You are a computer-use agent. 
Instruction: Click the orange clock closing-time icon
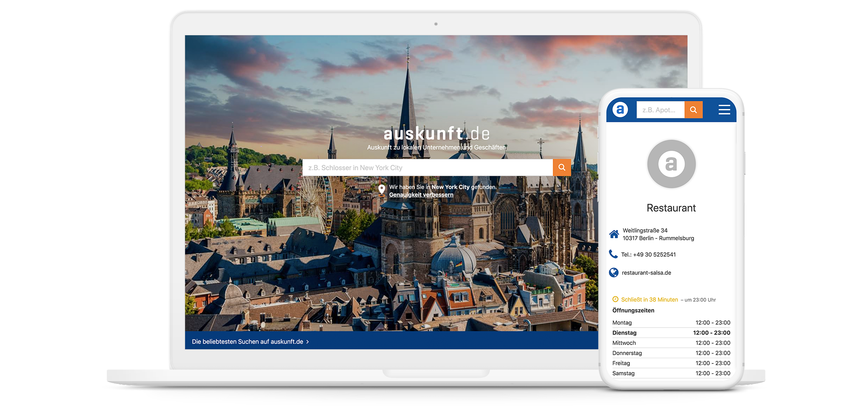tap(615, 299)
